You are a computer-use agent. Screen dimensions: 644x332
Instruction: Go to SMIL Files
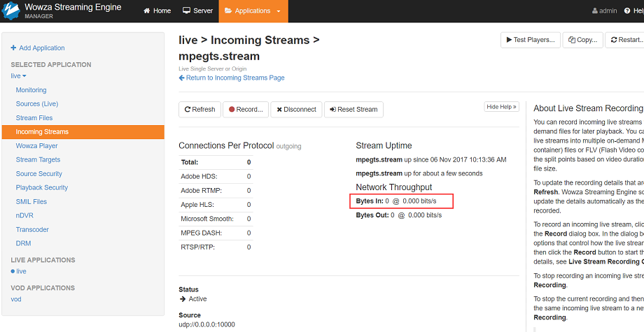click(31, 202)
